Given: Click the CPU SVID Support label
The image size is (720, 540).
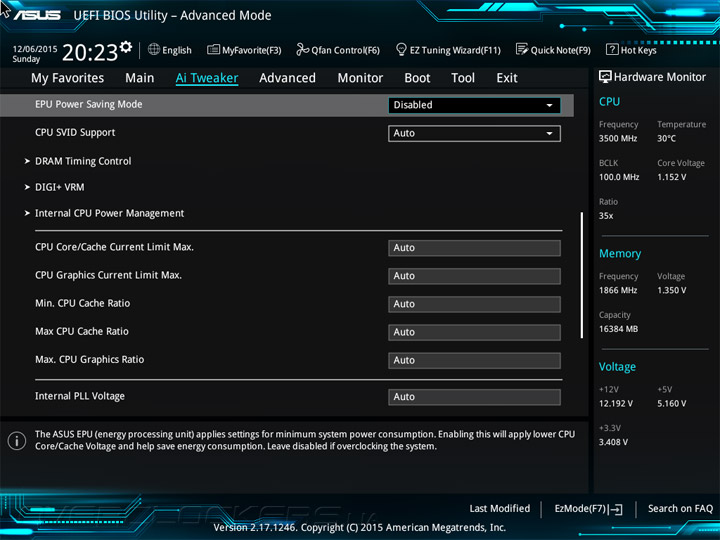Looking at the screenshot, I should [x=75, y=133].
